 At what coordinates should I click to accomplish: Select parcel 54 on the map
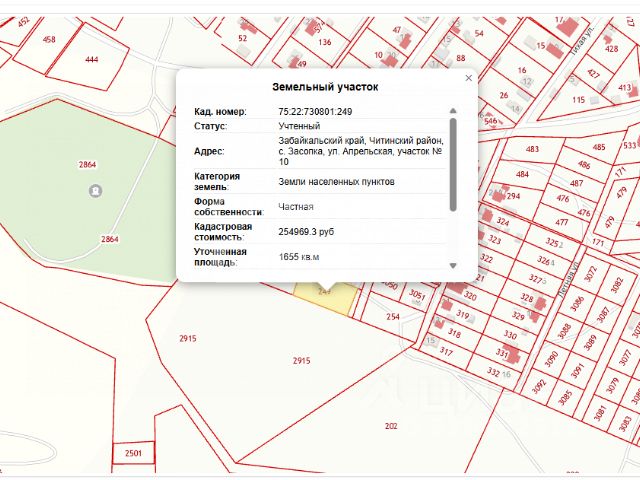[479, 33]
